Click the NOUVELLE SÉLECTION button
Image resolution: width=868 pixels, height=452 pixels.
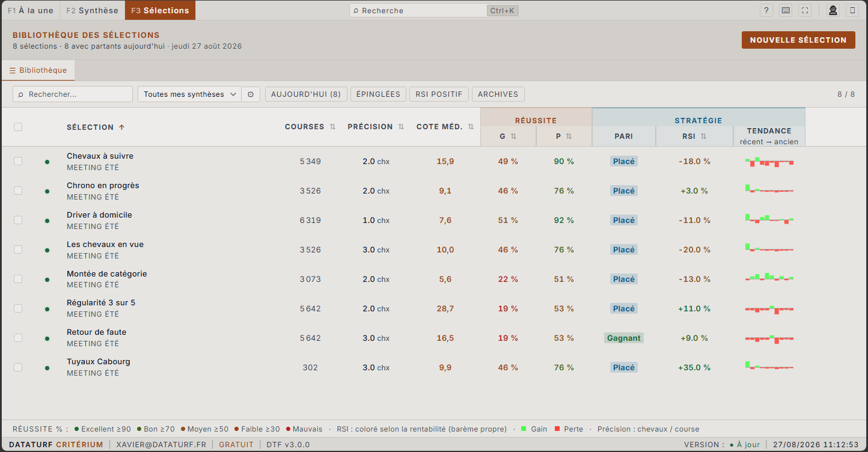click(x=798, y=40)
